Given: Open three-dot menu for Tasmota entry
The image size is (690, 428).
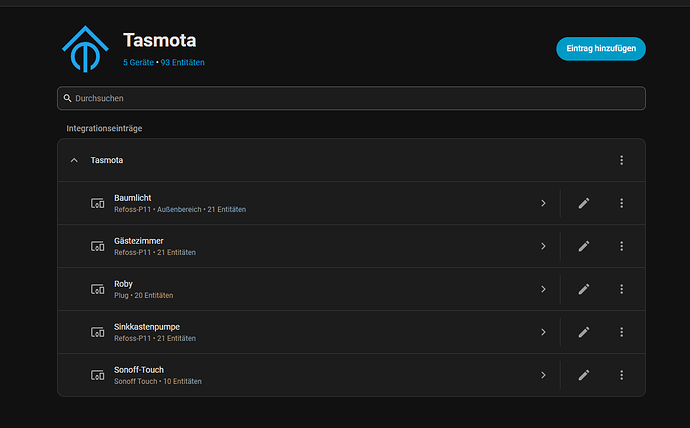Looking at the screenshot, I should 621,160.
